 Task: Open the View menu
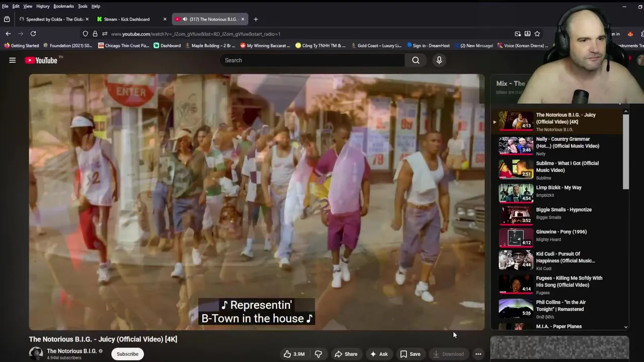click(x=28, y=6)
